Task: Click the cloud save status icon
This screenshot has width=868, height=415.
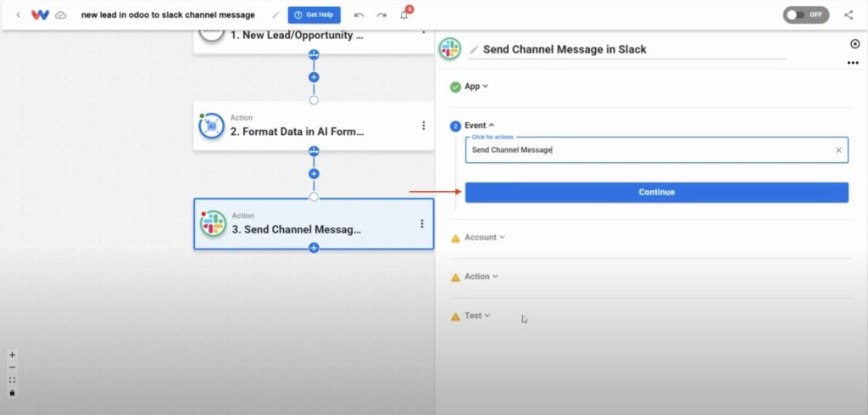Action: (61, 15)
